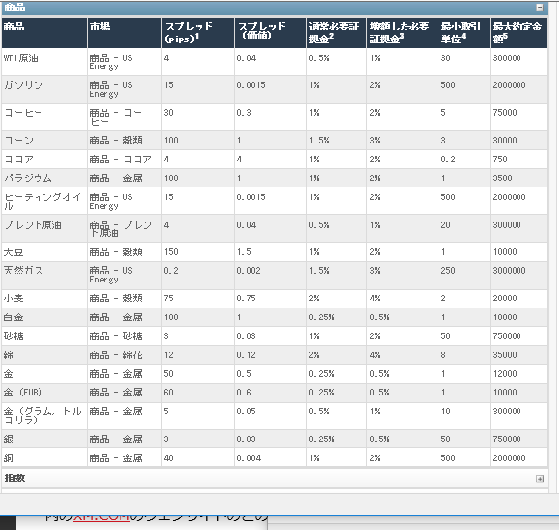Click market cell 商品 - 綿花
This screenshot has height=530, width=559.
pyautogui.click(x=124, y=355)
